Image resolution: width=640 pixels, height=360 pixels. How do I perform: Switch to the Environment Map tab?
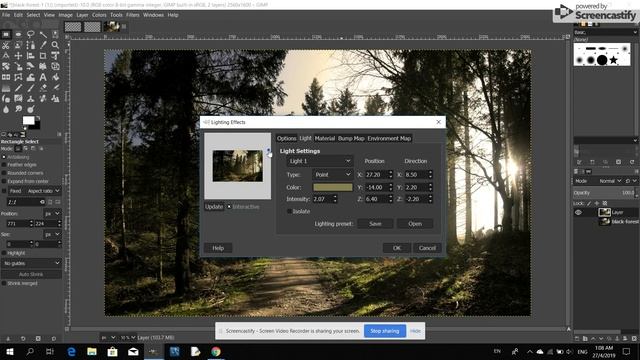[x=389, y=138]
